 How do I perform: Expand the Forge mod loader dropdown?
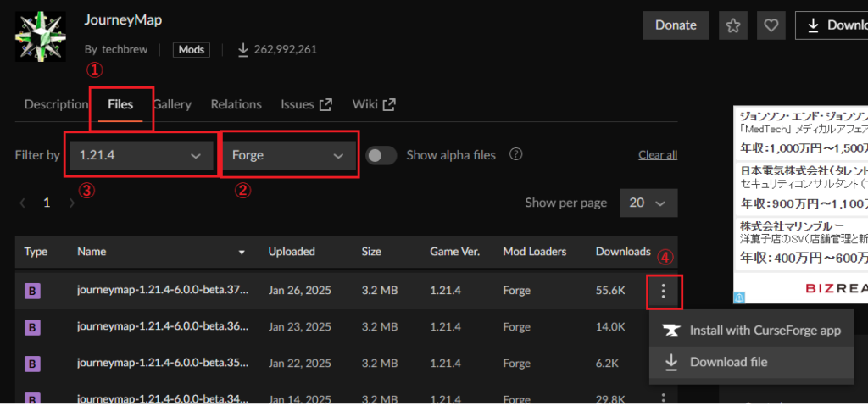288,156
